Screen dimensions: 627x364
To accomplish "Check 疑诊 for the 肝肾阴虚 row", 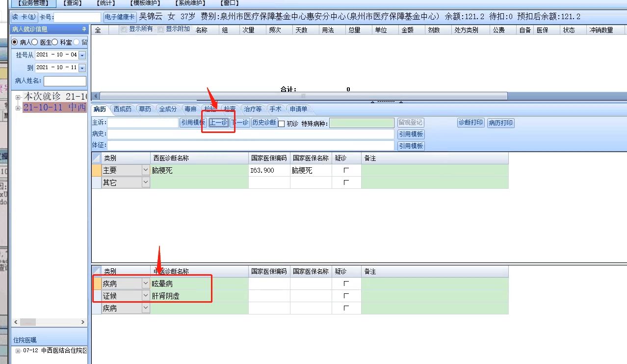I will (346, 296).
